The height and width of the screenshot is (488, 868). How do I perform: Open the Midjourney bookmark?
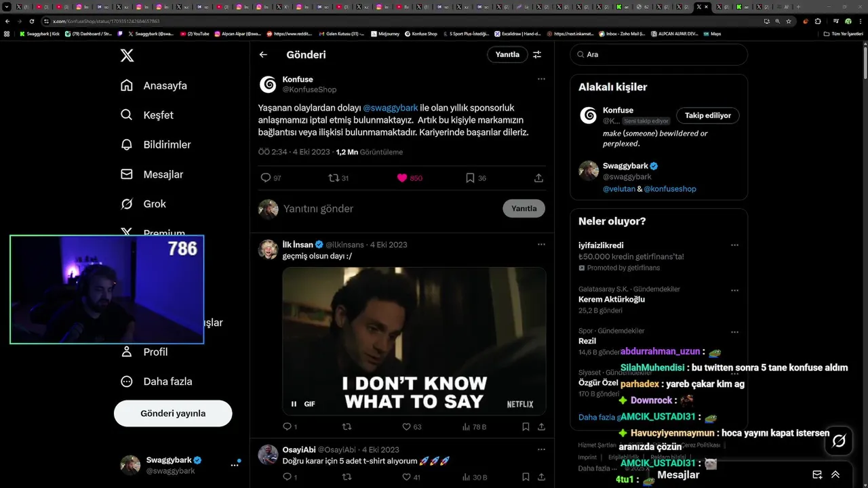click(384, 33)
